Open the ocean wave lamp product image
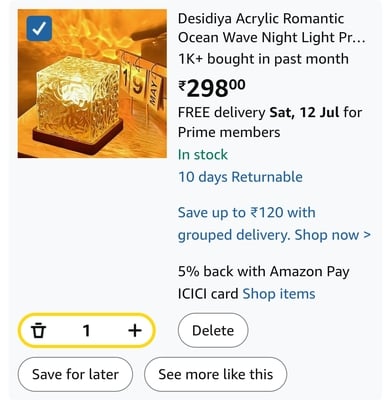Viewport: 391px width, 400px height. tap(92, 83)
